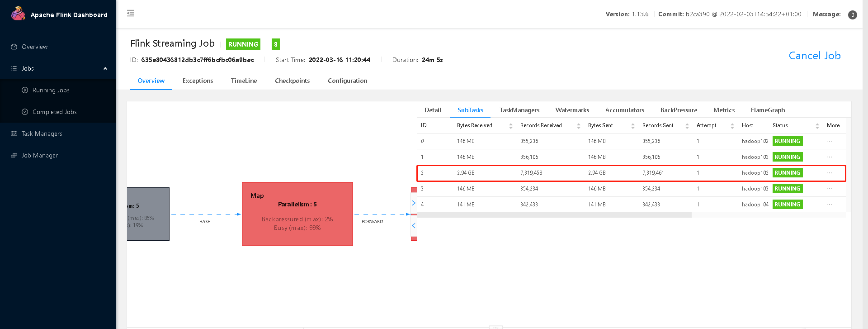The height and width of the screenshot is (329, 868).
Task: Click the green task count badge 8
Action: point(276,44)
